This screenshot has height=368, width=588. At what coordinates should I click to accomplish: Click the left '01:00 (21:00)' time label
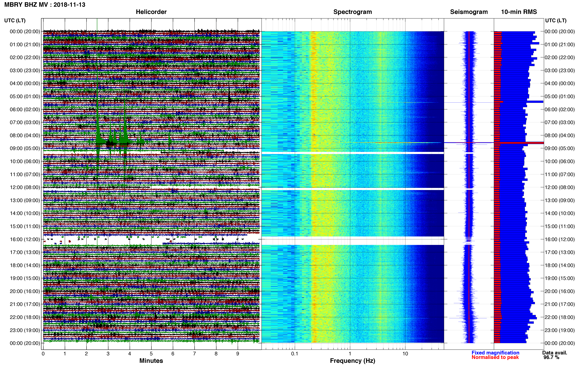(x=25, y=45)
